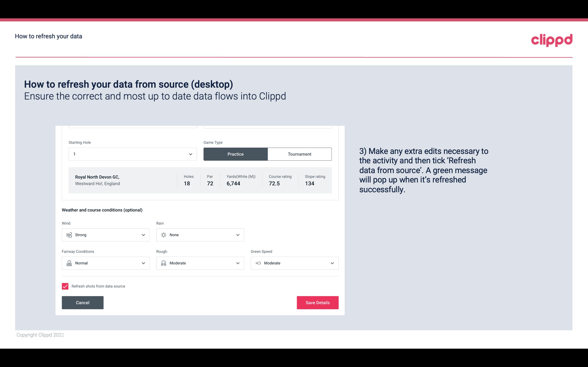
Task: Expand the Wind condition dropdown
Action: pyautogui.click(x=144, y=235)
